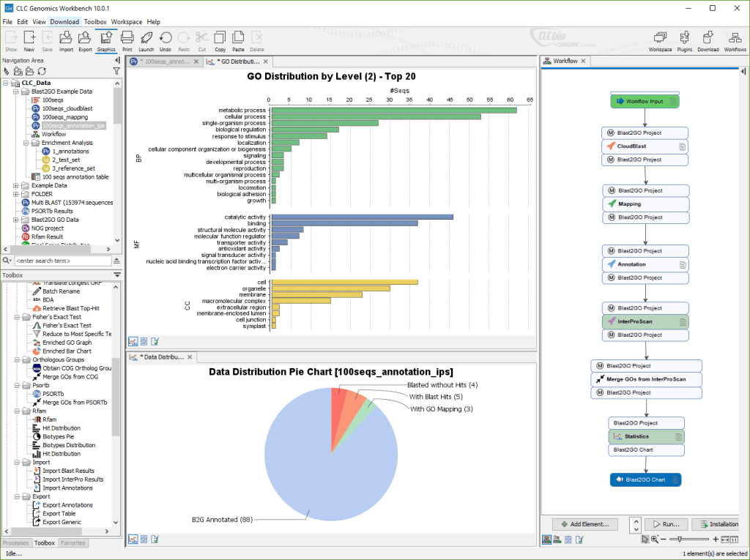Close the GO Distributi... tab
This screenshot has height=560, width=750.
[265, 61]
